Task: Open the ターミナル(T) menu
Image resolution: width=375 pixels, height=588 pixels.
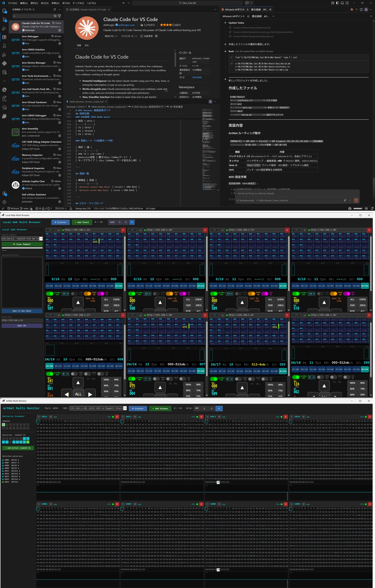Action: tap(78, 3)
